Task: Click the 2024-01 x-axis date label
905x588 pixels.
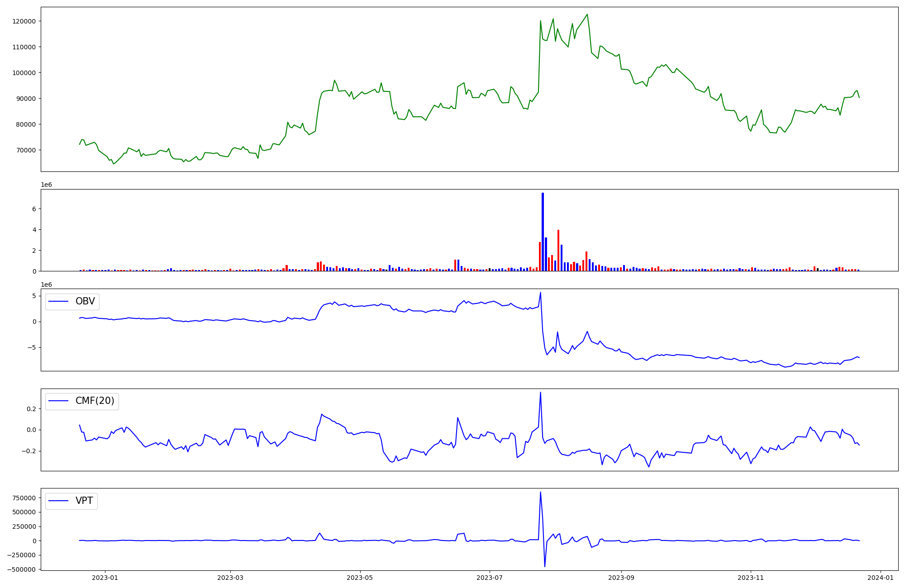Action: pyautogui.click(x=881, y=578)
